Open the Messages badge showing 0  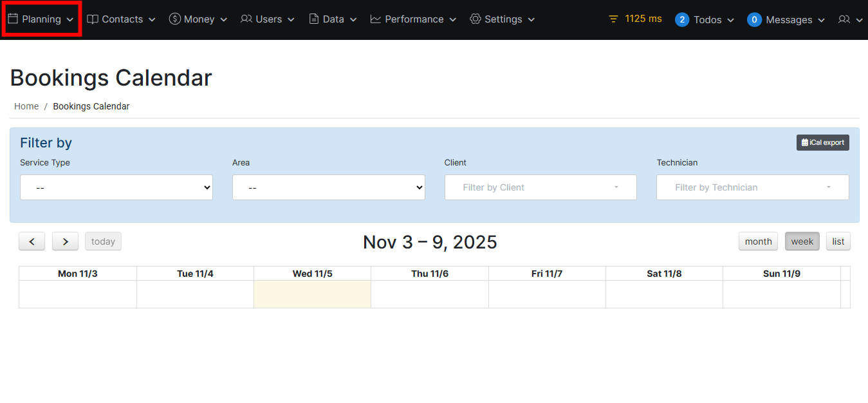(754, 20)
